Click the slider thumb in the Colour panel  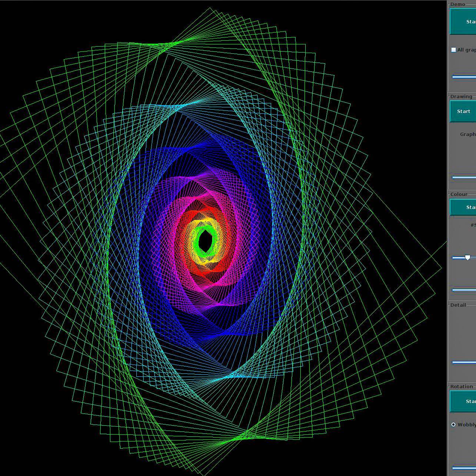coord(467,257)
